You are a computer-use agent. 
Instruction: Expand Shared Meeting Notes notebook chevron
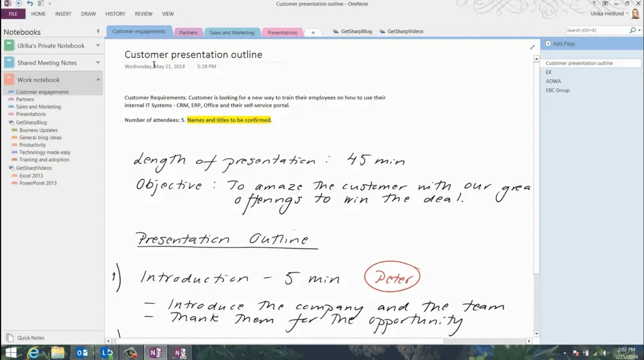pyautogui.click(x=98, y=63)
